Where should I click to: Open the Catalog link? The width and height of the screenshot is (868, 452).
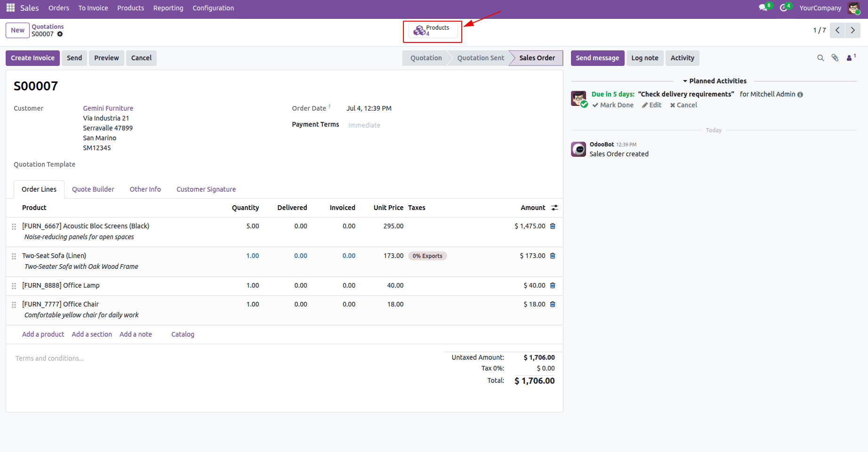point(183,334)
